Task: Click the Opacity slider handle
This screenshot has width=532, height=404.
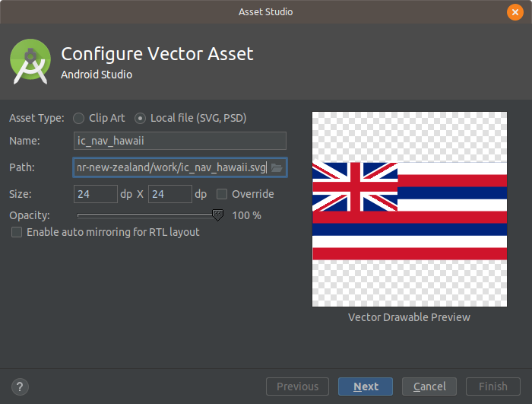Action: point(218,215)
